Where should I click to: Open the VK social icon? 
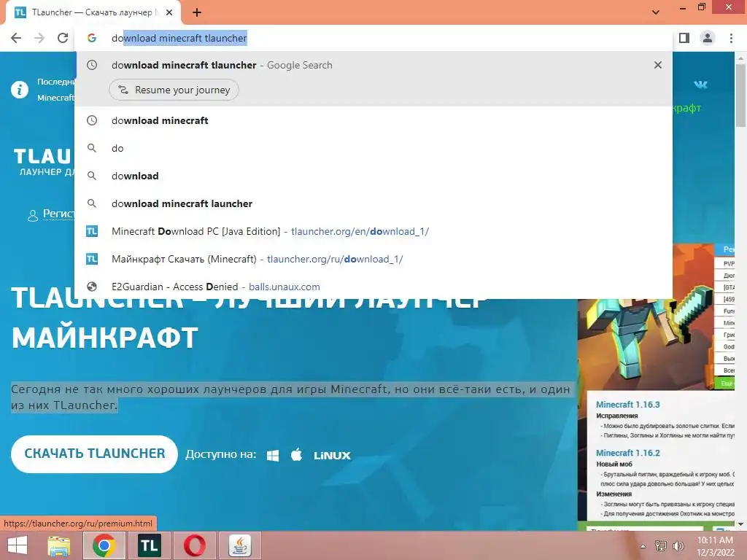700,85
